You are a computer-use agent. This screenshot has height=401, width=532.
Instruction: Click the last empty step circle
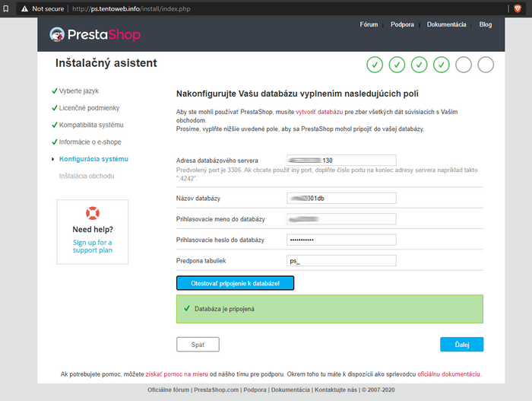pyautogui.click(x=486, y=65)
